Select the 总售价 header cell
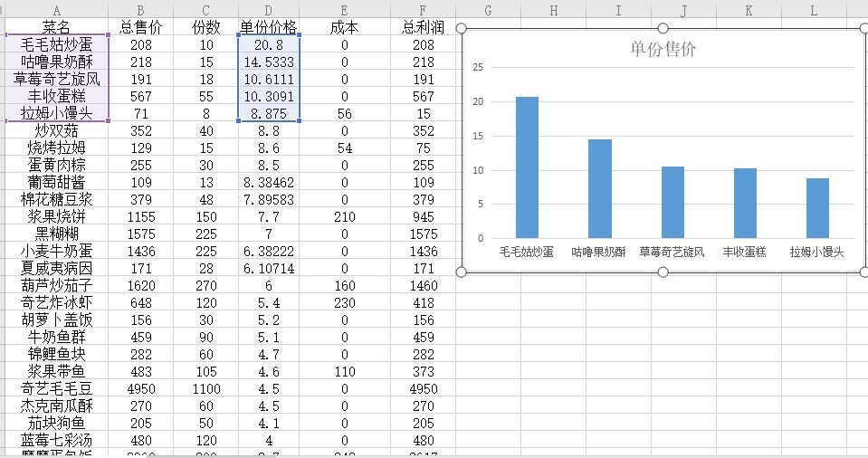The image size is (868, 458). coord(140,27)
